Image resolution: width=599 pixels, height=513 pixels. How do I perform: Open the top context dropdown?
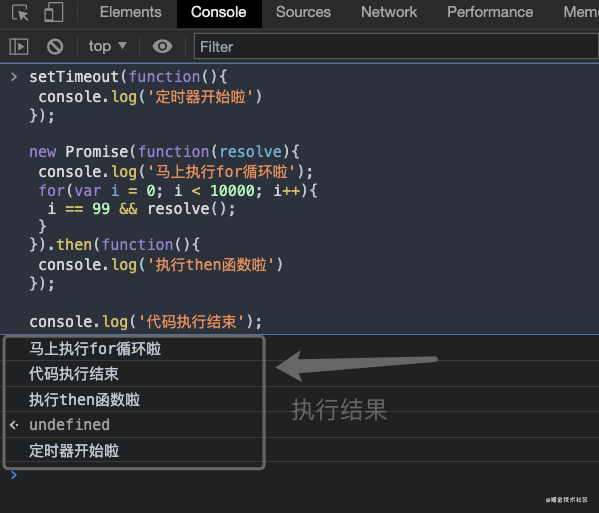107,47
